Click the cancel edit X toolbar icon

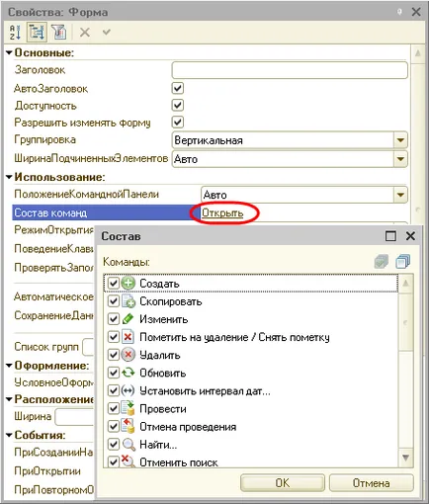click(85, 33)
